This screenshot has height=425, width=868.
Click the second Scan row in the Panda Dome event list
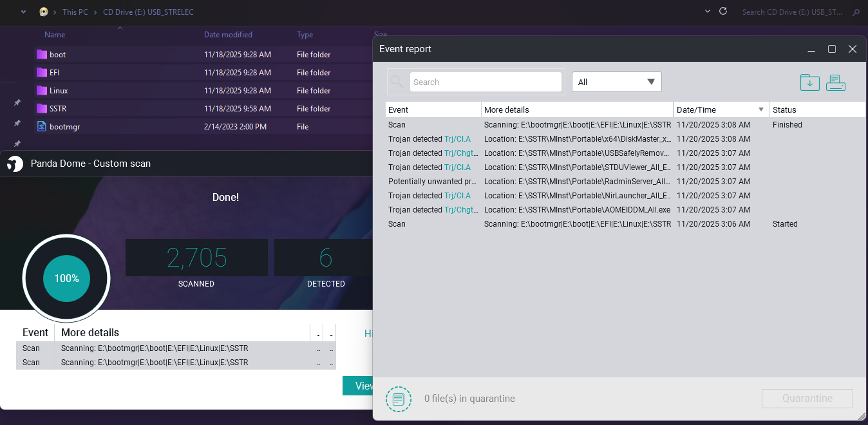coord(176,363)
